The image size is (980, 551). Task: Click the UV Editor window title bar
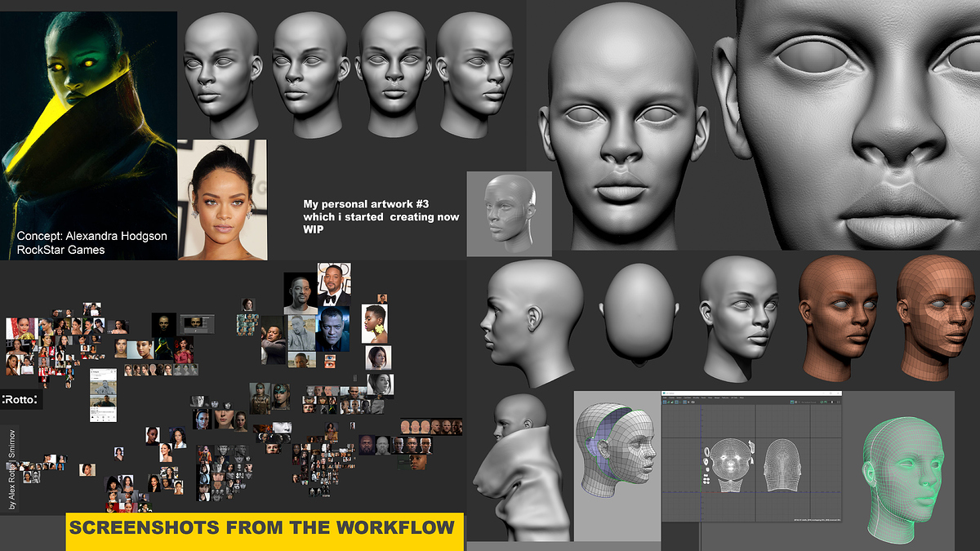(751, 393)
